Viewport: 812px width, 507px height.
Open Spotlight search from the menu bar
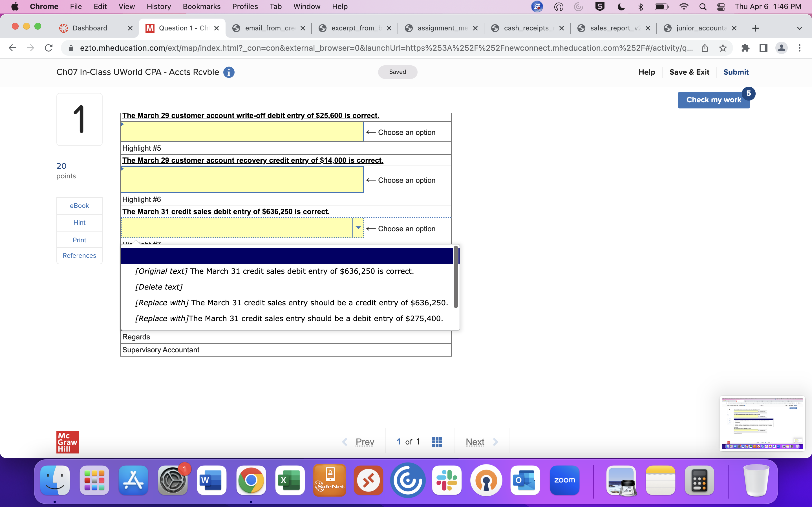pyautogui.click(x=703, y=7)
